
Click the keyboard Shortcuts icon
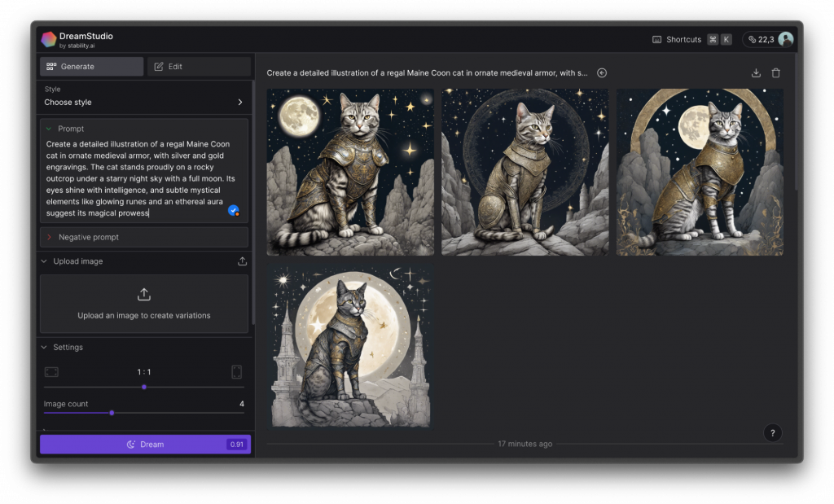[657, 39]
